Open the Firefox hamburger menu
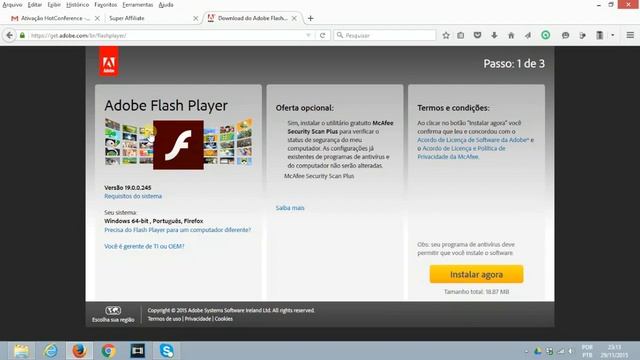 (630, 36)
